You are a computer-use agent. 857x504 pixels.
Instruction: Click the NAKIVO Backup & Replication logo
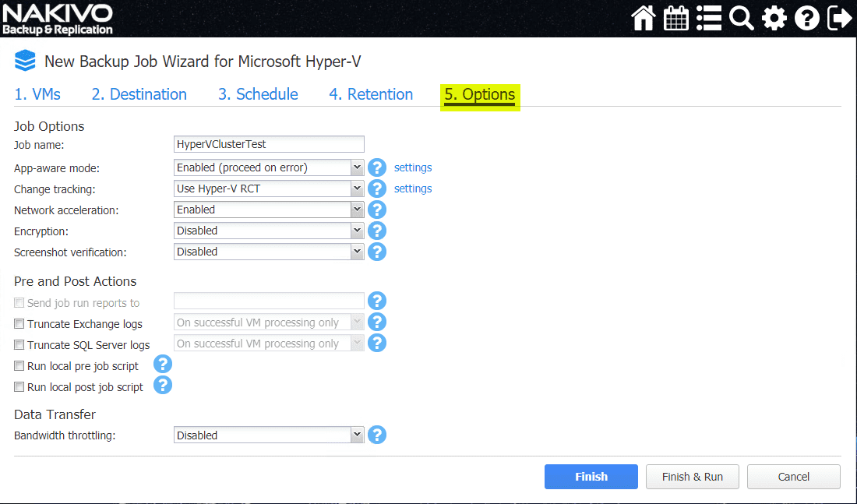(58, 19)
